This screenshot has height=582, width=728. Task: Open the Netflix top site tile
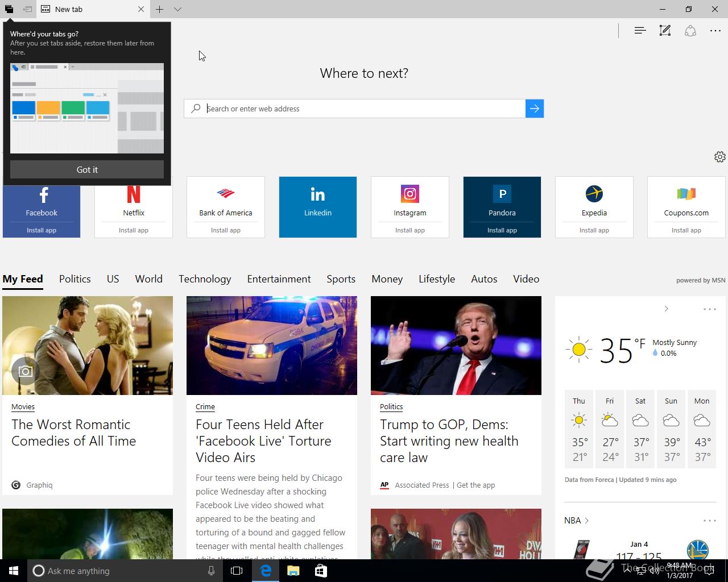pyautogui.click(x=134, y=206)
